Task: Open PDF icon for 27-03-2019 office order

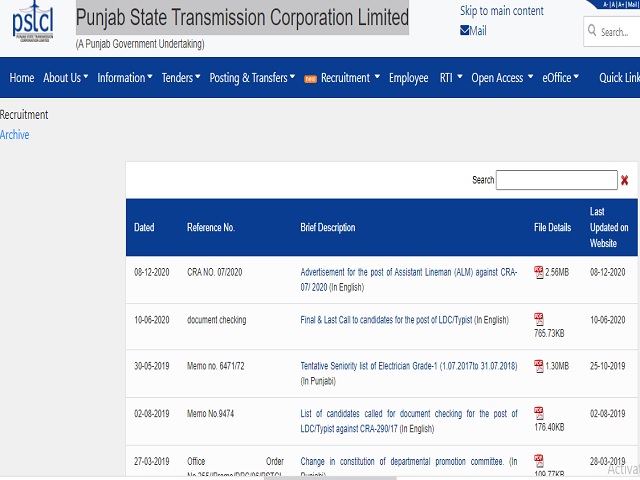Action: [538, 461]
